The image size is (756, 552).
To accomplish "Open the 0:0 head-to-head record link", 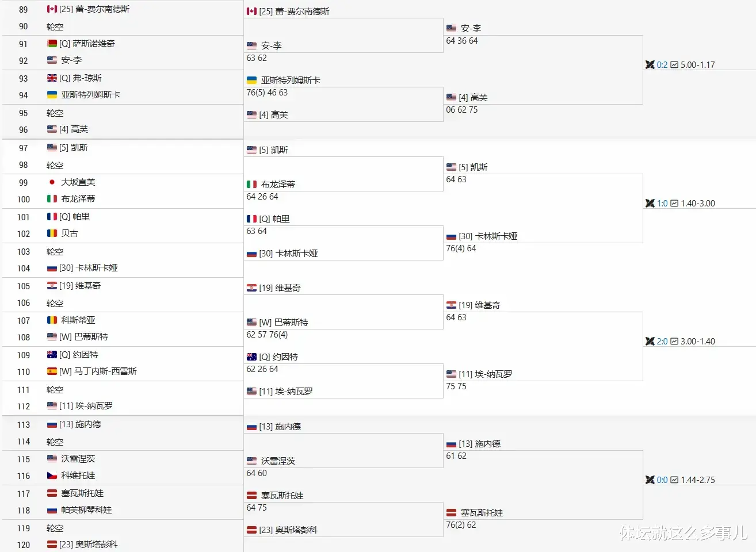I will [662, 480].
